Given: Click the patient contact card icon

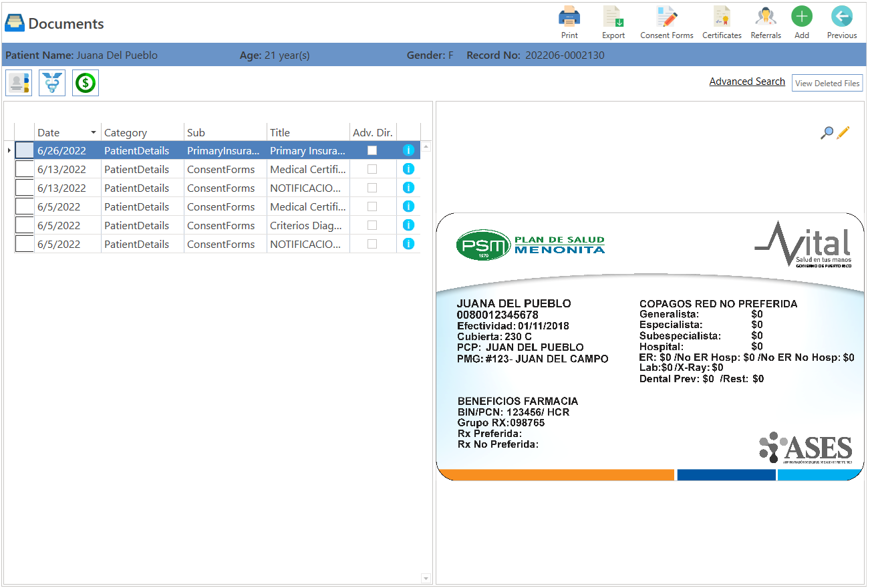Looking at the screenshot, I should [19, 83].
